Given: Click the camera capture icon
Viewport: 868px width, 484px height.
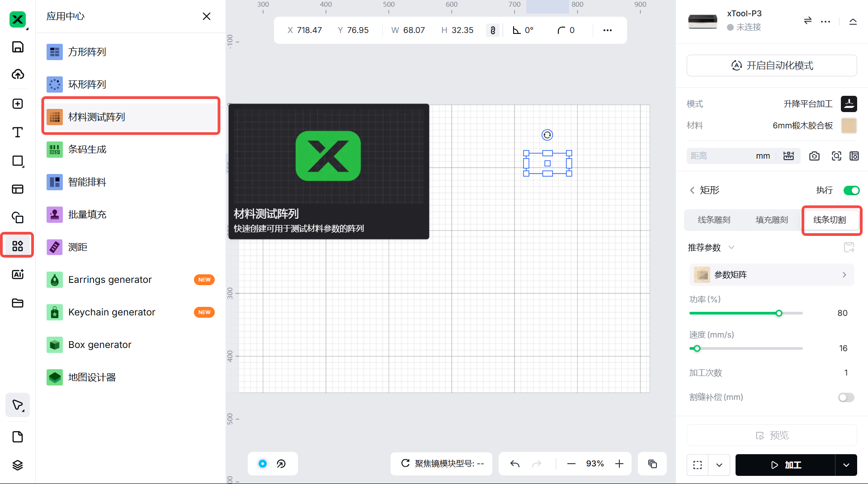Looking at the screenshot, I should (814, 156).
